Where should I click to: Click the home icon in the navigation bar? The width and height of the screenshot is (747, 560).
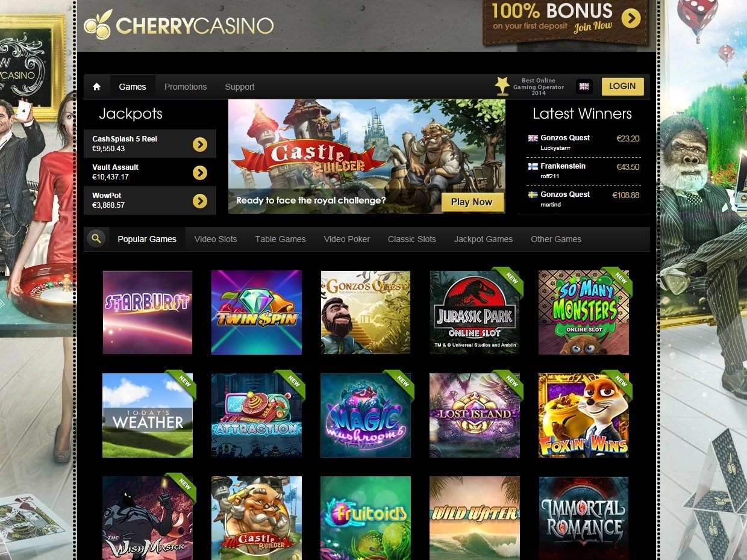(96, 87)
